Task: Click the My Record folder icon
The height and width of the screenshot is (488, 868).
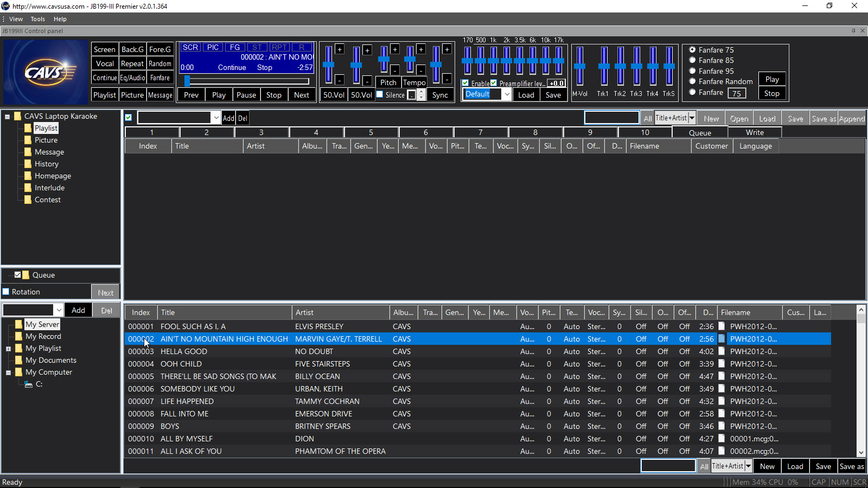Action: click(x=19, y=336)
